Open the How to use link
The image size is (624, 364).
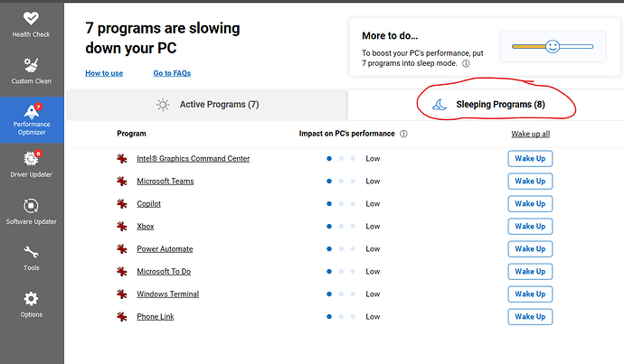(x=104, y=73)
